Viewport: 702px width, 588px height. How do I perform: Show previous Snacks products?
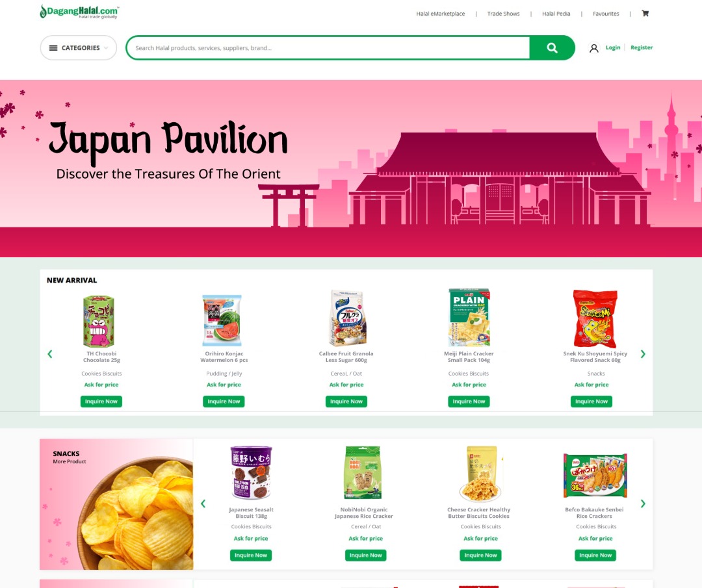coord(203,504)
